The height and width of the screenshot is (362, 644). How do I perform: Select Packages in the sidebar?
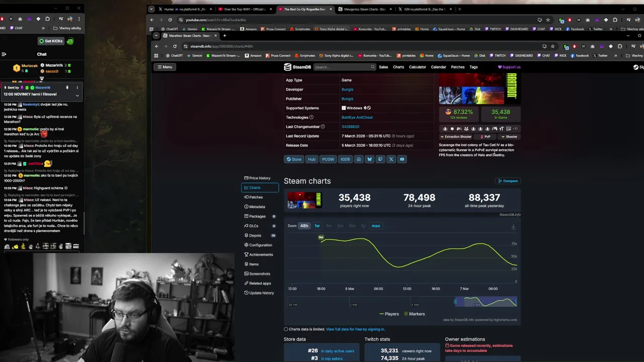[x=260, y=216]
